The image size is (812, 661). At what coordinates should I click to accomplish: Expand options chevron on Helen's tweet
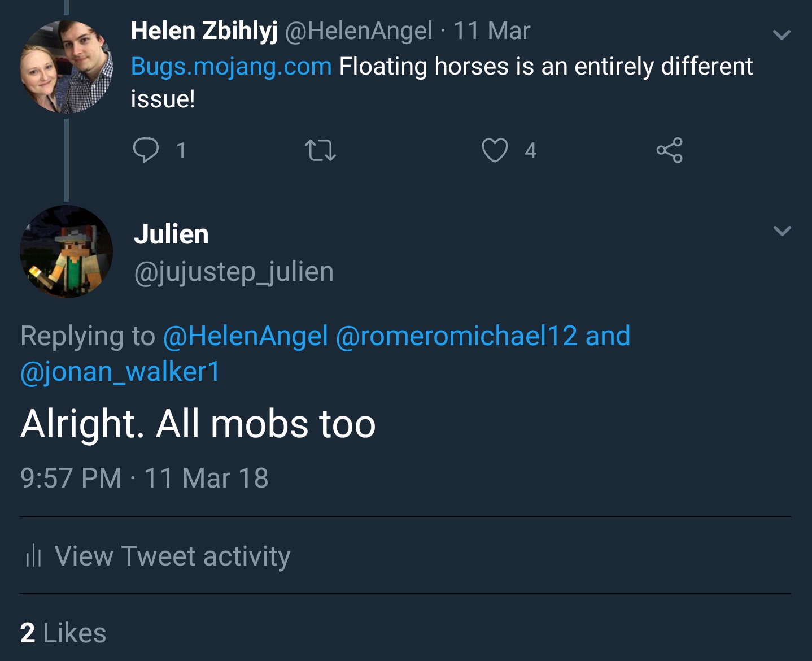(x=782, y=35)
